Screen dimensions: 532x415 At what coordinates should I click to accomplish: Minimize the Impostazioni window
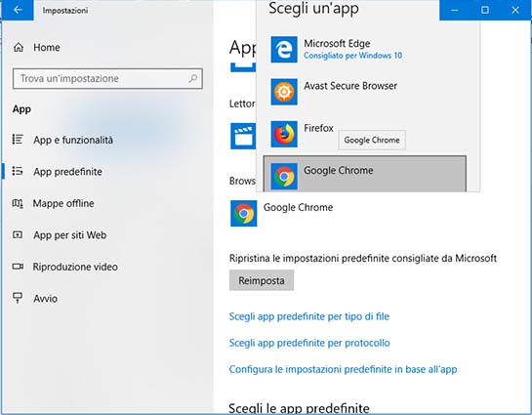click(x=455, y=10)
